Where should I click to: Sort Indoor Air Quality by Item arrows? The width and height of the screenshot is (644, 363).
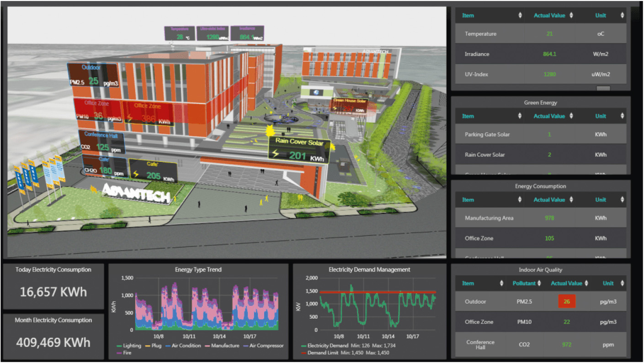(x=502, y=283)
